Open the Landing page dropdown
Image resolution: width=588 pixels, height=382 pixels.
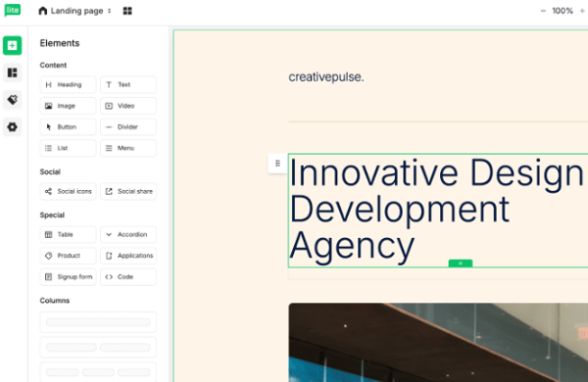(80, 11)
